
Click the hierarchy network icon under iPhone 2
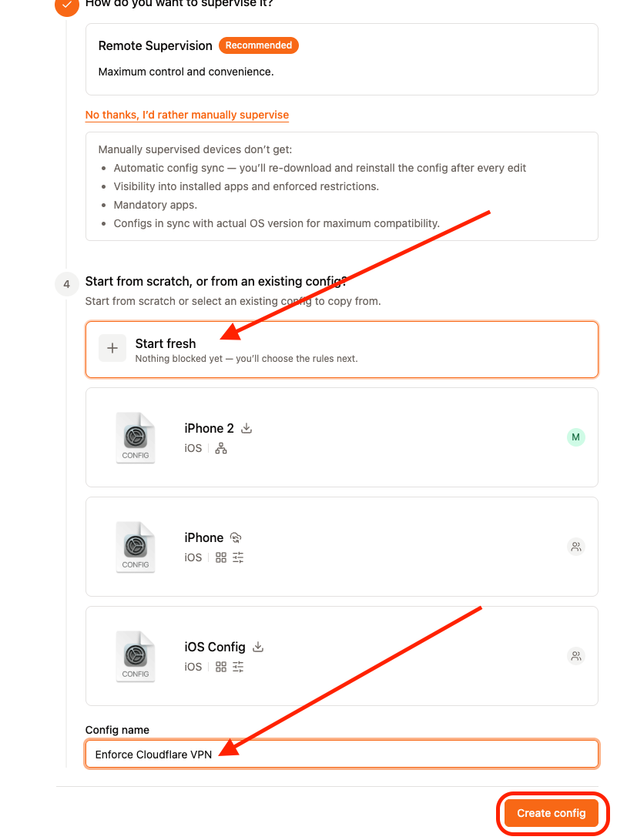click(x=221, y=448)
